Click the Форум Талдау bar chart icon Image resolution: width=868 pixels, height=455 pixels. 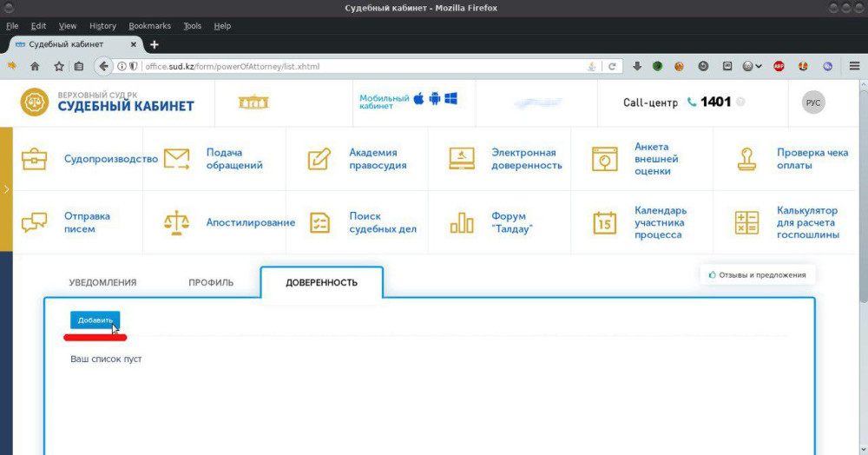pyautogui.click(x=462, y=222)
